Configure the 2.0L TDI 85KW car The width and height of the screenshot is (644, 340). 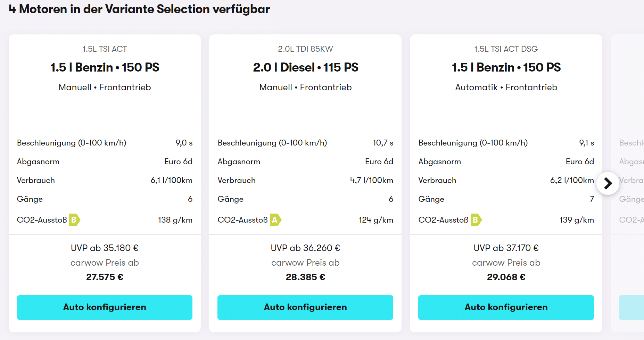coord(305,307)
